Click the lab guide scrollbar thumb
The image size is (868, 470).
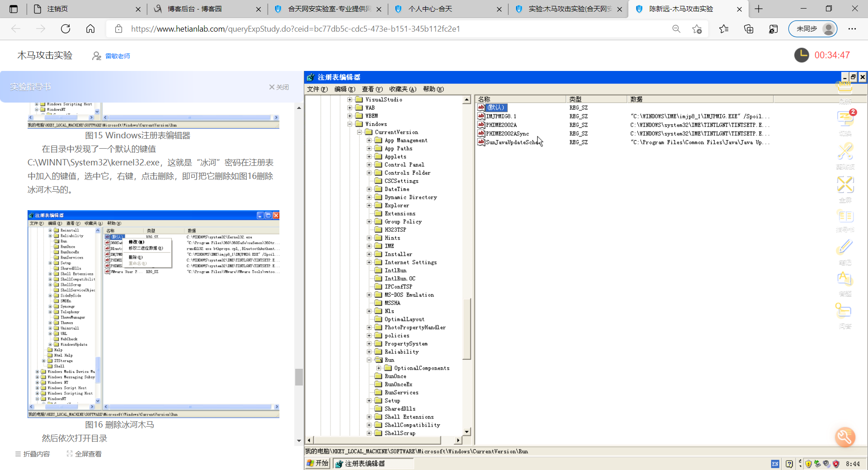pyautogui.click(x=299, y=377)
